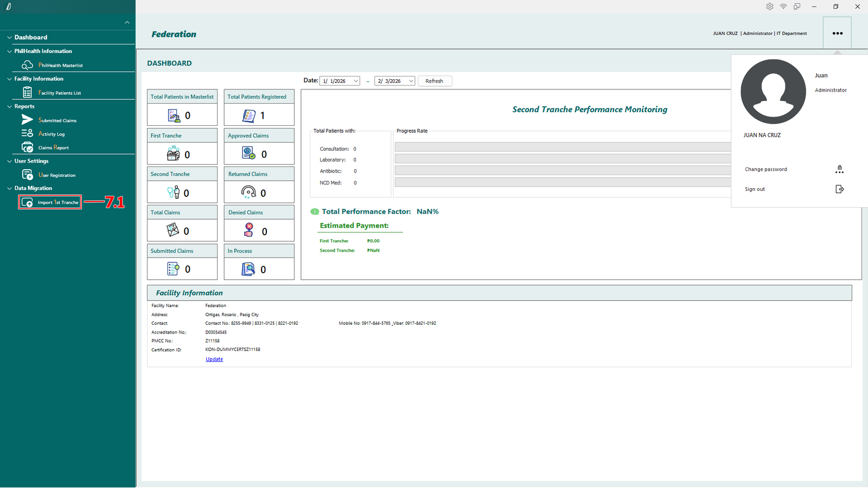Image resolution: width=868 pixels, height=488 pixels.
Task: Open the end date dropdown
Action: (411, 81)
